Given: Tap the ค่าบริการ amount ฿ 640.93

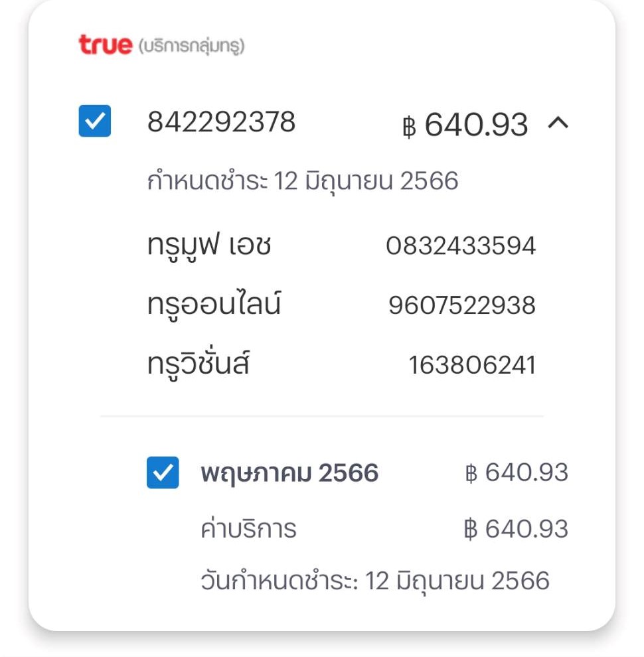Looking at the screenshot, I should click(517, 529).
